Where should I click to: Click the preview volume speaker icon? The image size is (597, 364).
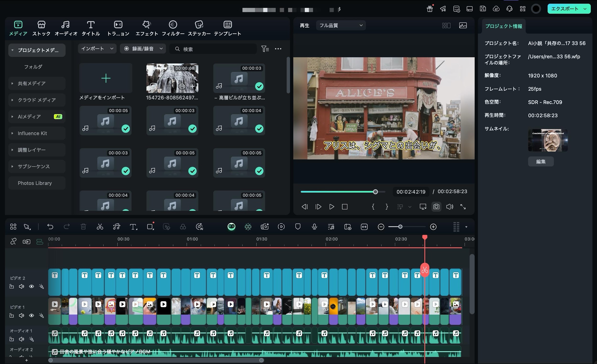pyautogui.click(x=450, y=207)
